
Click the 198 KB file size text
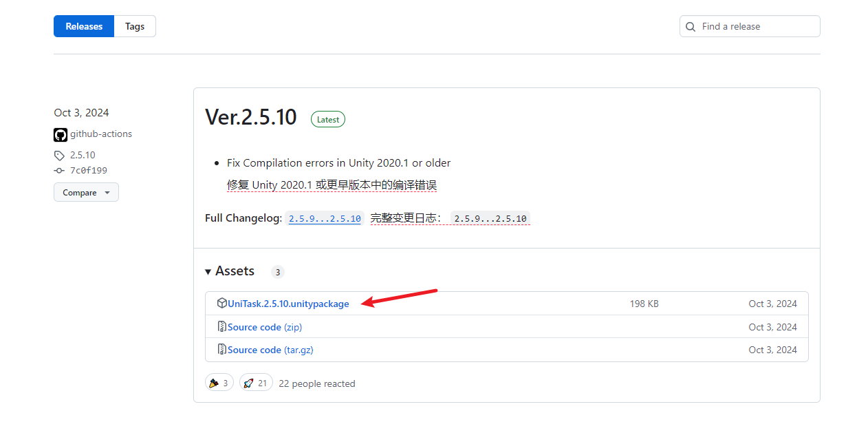(x=644, y=304)
